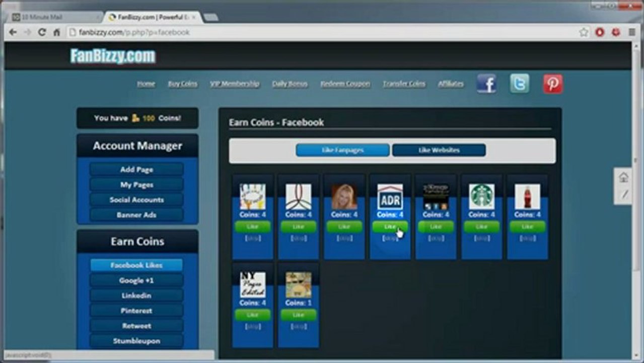Click Like under the Coca-Cola fanpage

click(527, 227)
